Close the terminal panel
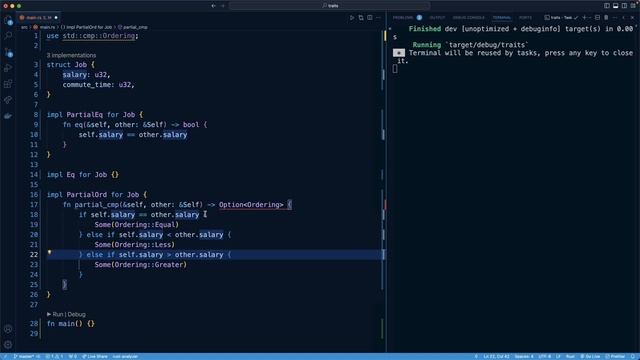 click(633, 18)
